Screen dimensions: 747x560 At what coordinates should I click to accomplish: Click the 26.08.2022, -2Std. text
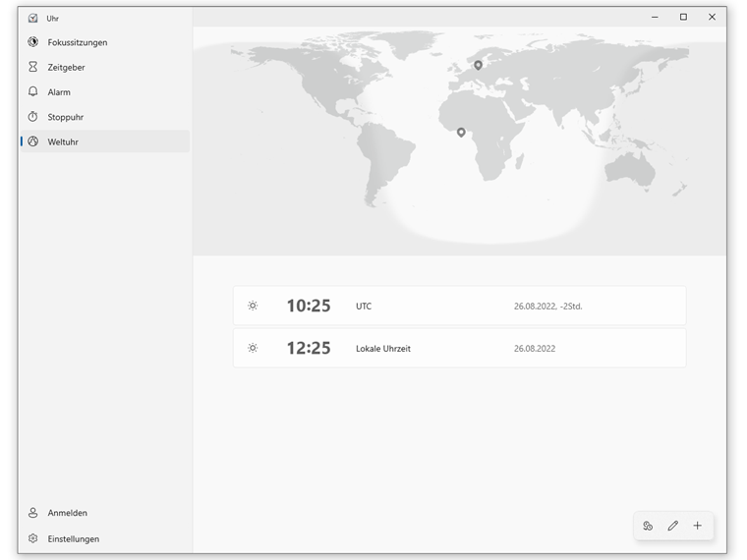click(x=547, y=307)
